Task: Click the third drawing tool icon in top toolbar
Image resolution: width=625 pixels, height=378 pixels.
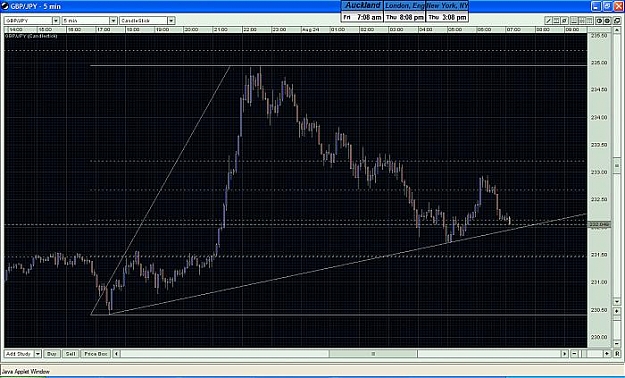Action: [564, 21]
